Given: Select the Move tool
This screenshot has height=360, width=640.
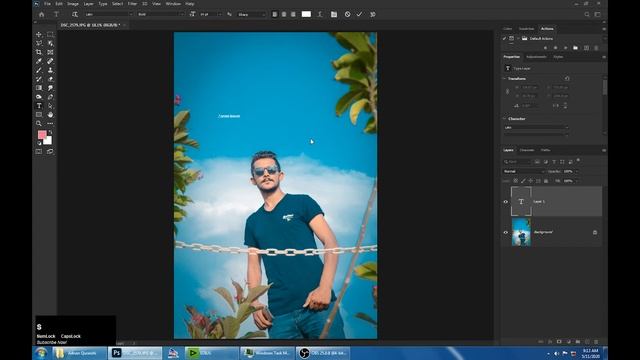Looking at the screenshot, I should [39, 35].
